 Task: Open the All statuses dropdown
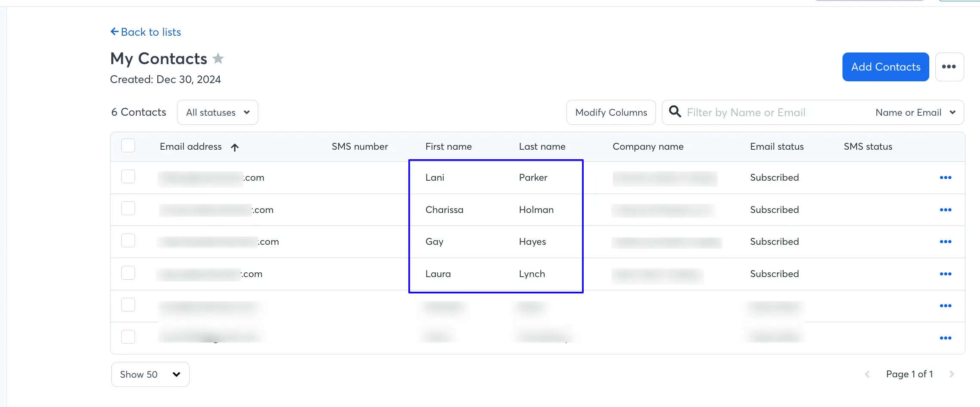[x=217, y=112]
